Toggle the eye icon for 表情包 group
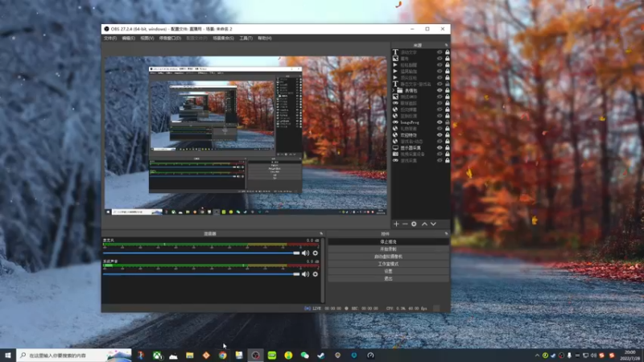Image resolution: width=644 pixels, height=362 pixels. (440, 91)
